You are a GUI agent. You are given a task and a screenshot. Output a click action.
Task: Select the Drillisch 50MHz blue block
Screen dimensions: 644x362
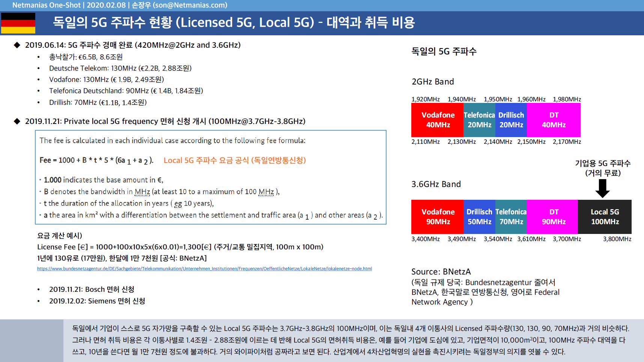point(479,217)
